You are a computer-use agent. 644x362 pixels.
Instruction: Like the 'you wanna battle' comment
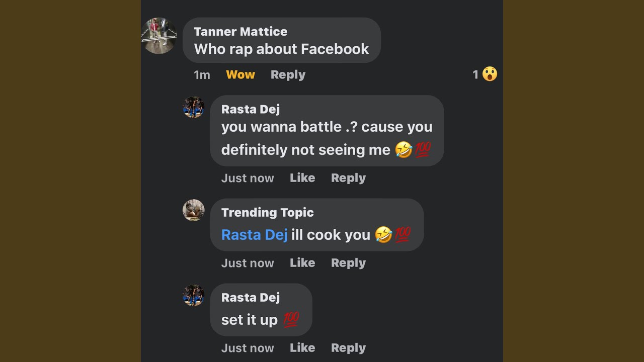(x=302, y=178)
